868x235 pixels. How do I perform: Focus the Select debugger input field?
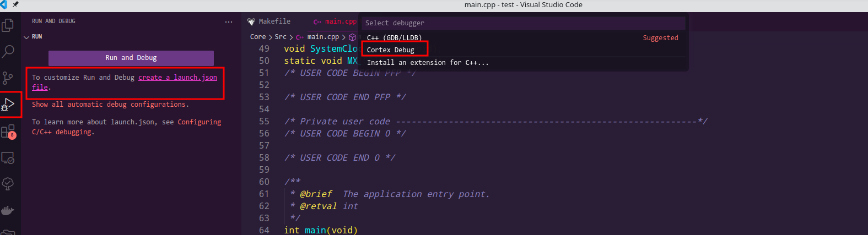524,23
